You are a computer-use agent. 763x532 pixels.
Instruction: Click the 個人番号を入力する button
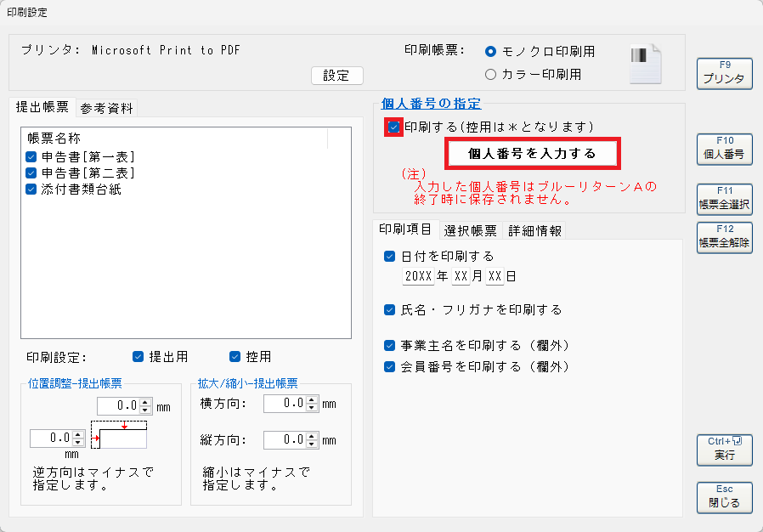[x=533, y=154]
